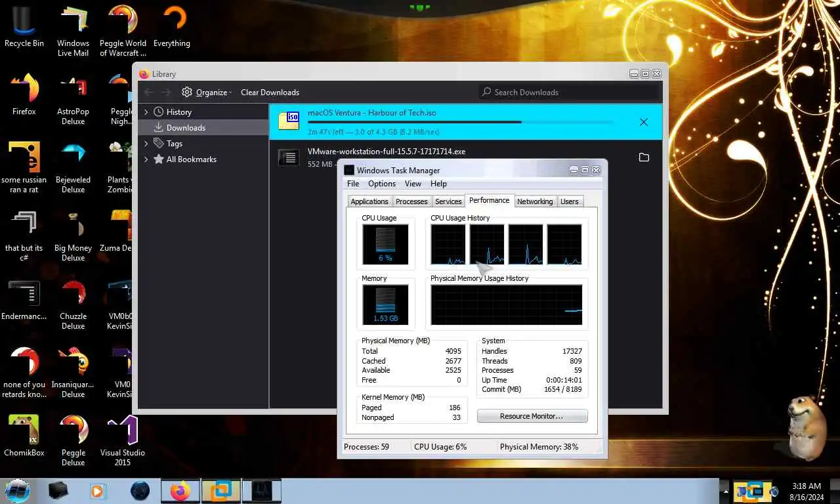840x504 pixels.
Task: Click the Commit (MB) value 1654 / 8189
Action: point(563,389)
